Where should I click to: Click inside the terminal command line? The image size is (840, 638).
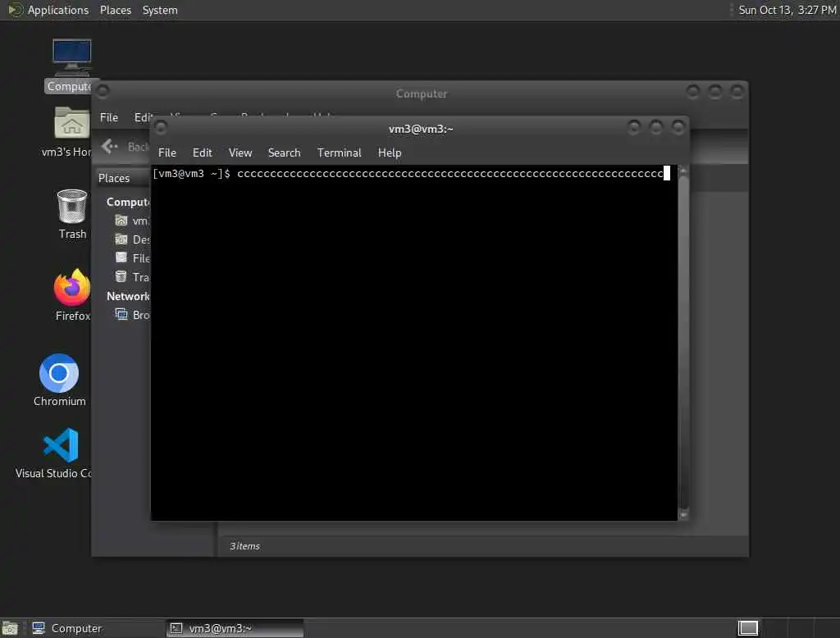411,174
